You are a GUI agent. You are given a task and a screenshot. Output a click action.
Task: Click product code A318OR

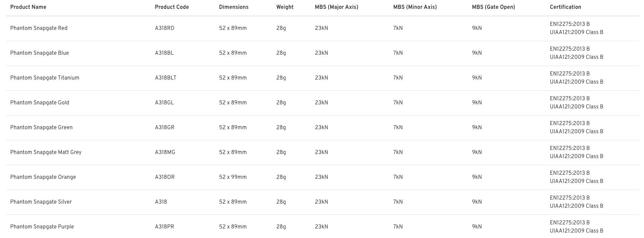[x=165, y=177]
